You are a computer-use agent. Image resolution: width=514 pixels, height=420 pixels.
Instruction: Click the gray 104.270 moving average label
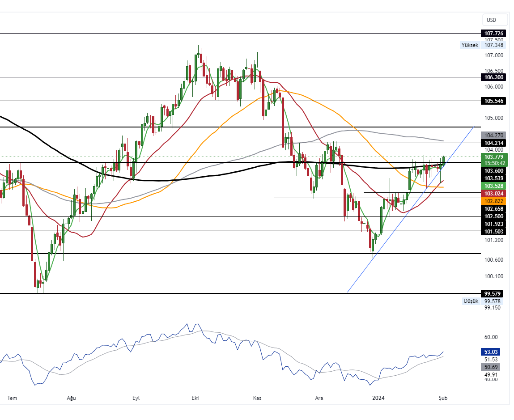pyautogui.click(x=494, y=135)
